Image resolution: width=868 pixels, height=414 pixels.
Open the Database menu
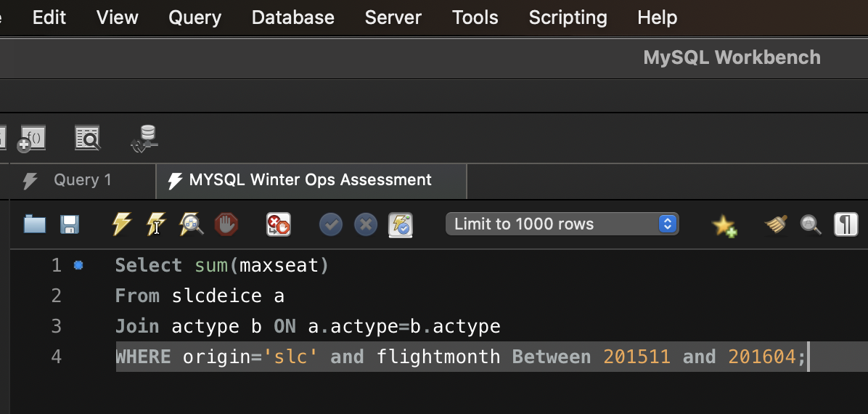(292, 17)
